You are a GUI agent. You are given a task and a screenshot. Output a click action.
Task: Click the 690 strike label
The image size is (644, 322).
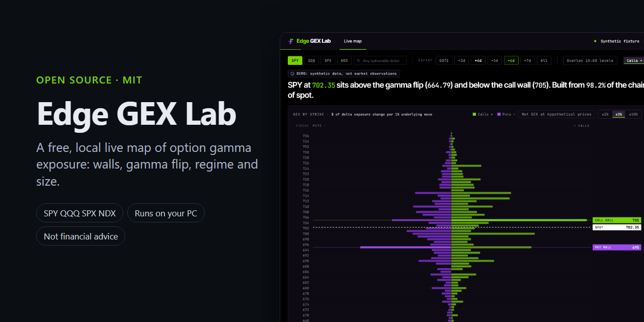pyautogui.click(x=306, y=261)
